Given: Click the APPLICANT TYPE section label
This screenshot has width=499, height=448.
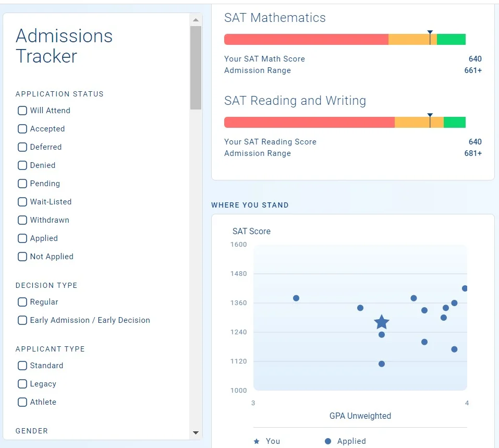Looking at the screenshot, I should point(50,349).
